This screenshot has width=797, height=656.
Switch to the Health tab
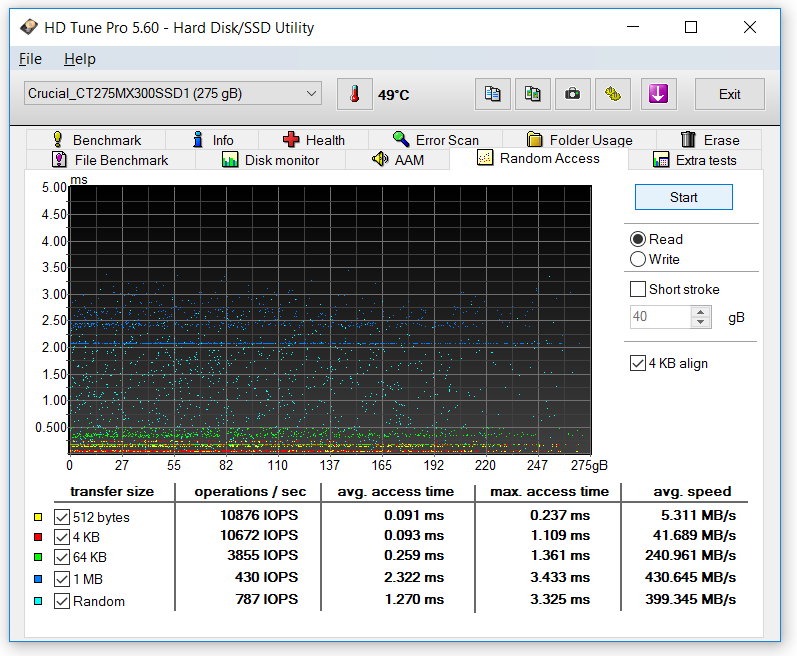pos(314,140)
